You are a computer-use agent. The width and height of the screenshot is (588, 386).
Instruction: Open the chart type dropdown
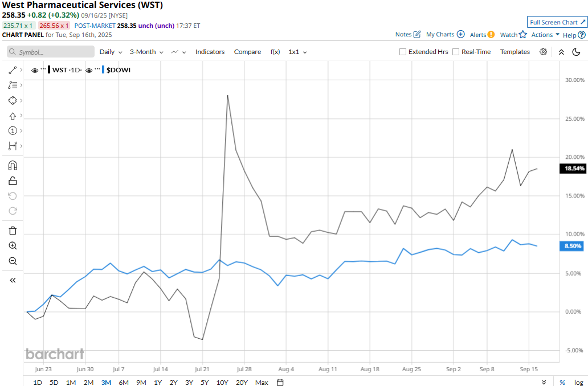point(178,52)
